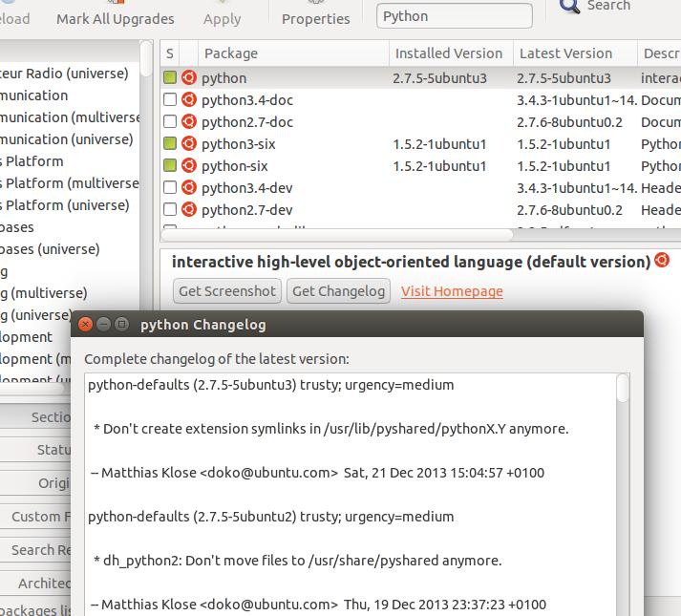The image size is (681, 616).
Task: Sort by Installed Version column header
Action: click(x=451, y=53)
